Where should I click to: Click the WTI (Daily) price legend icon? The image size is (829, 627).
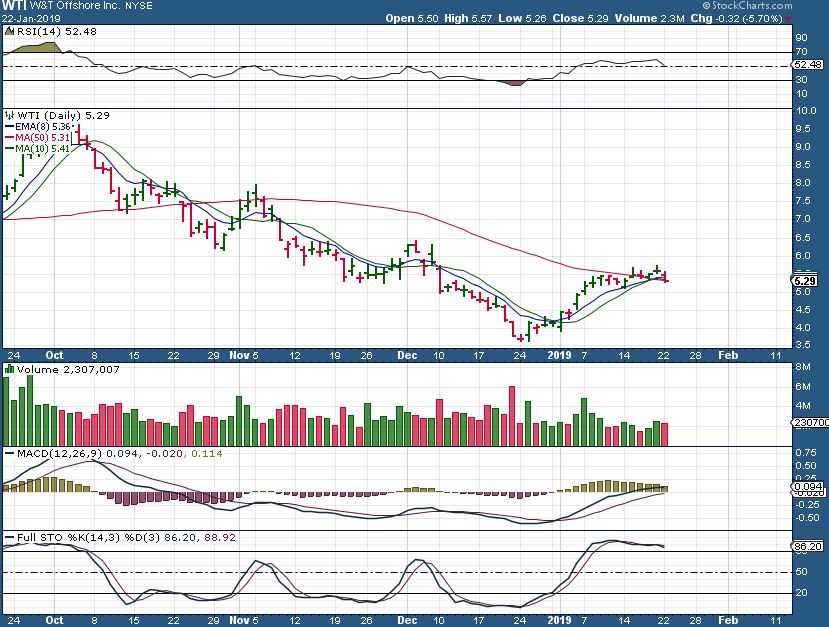coord(9,115)
